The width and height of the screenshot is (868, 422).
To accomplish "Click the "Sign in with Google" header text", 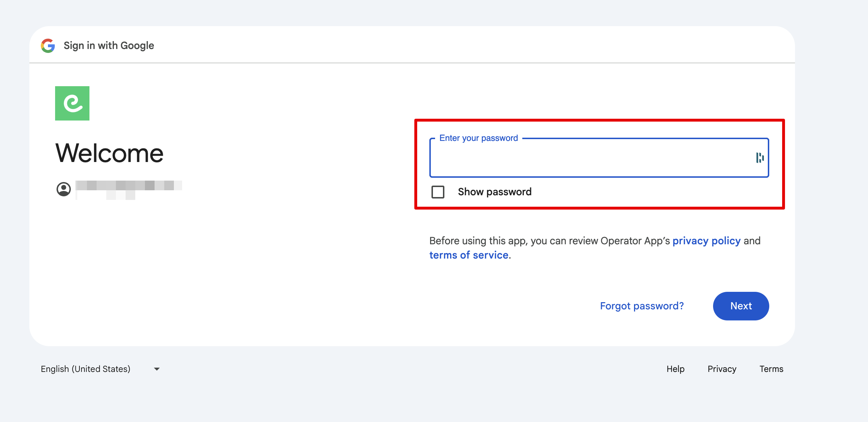I will 109,46.
